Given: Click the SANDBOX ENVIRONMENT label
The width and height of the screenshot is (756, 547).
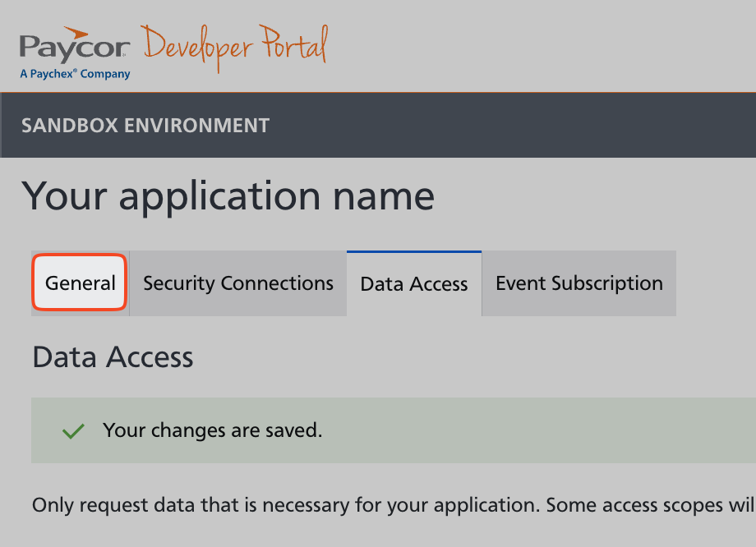Looking at the screenshot, I should 145,126.
